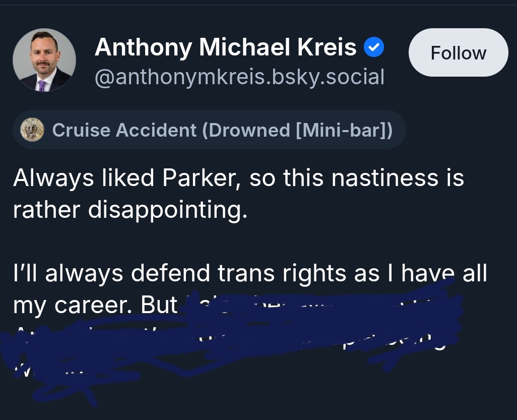Open the Anthony Michael Kreis display name
The image size is (517, 420).
click(226, 48)
